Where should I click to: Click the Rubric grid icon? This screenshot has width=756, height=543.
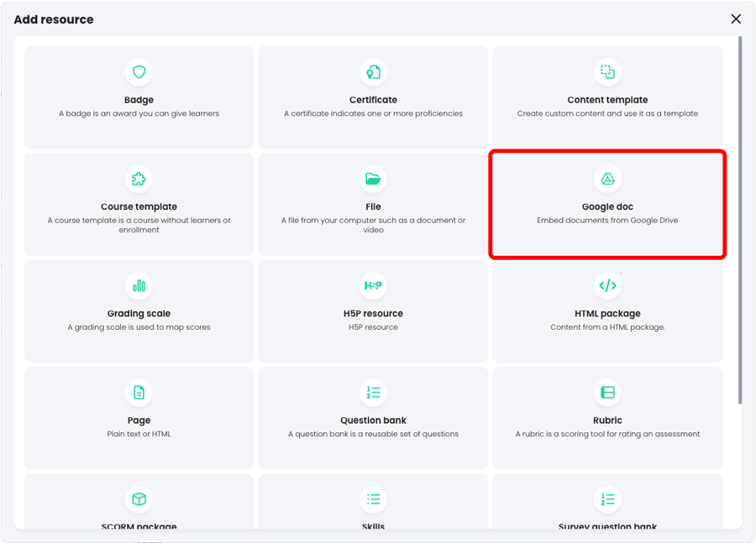pos(607,392)
